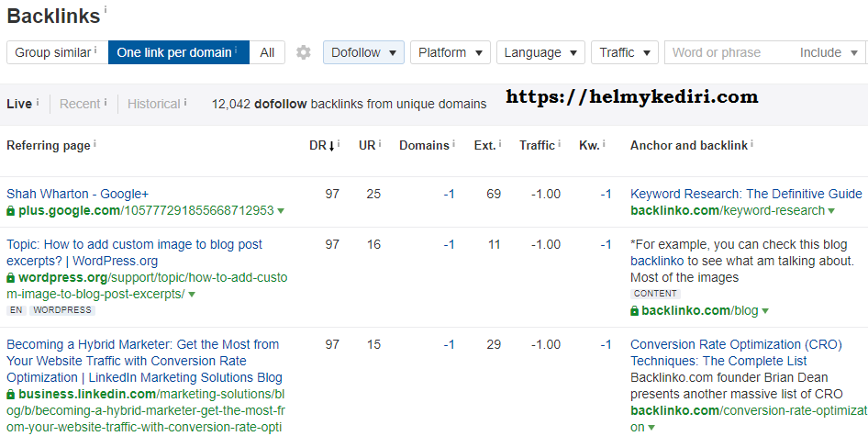This screenshot has width=868, height=436.
Task: Open the backlinko.com/keyword-research URL
Action: [728, 210]
